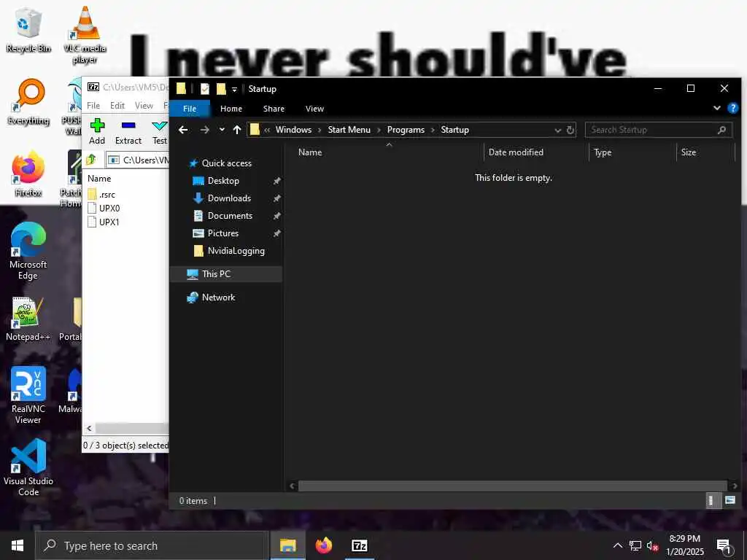Open the Share tab in Explorer ribbon

[274, 109]
